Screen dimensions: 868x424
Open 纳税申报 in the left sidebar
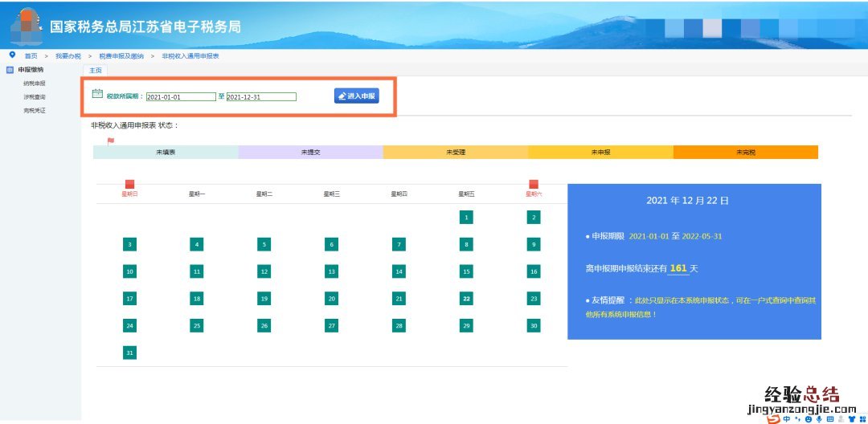coord(35,84)
